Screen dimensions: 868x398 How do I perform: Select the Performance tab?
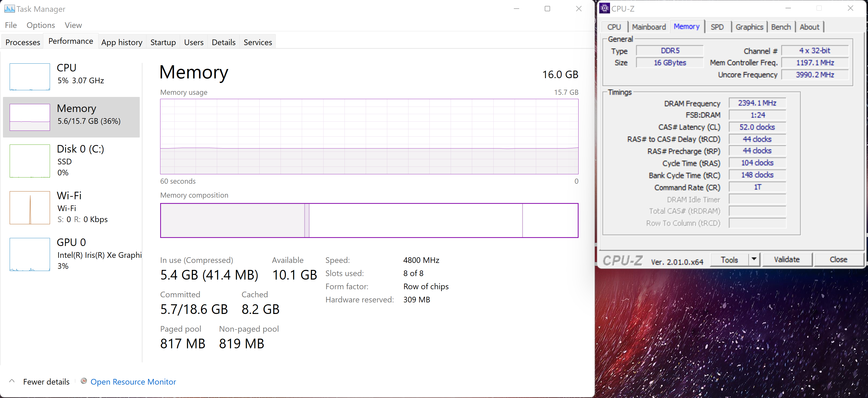71,41
